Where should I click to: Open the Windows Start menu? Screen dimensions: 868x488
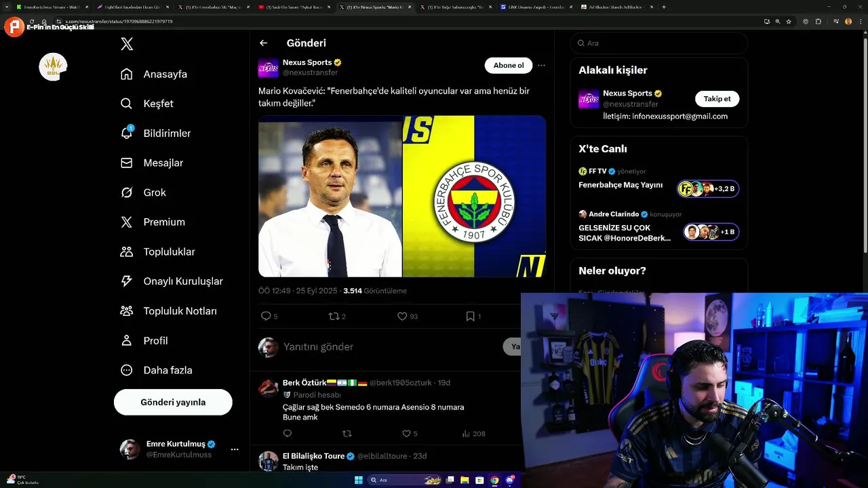point(359,480)
